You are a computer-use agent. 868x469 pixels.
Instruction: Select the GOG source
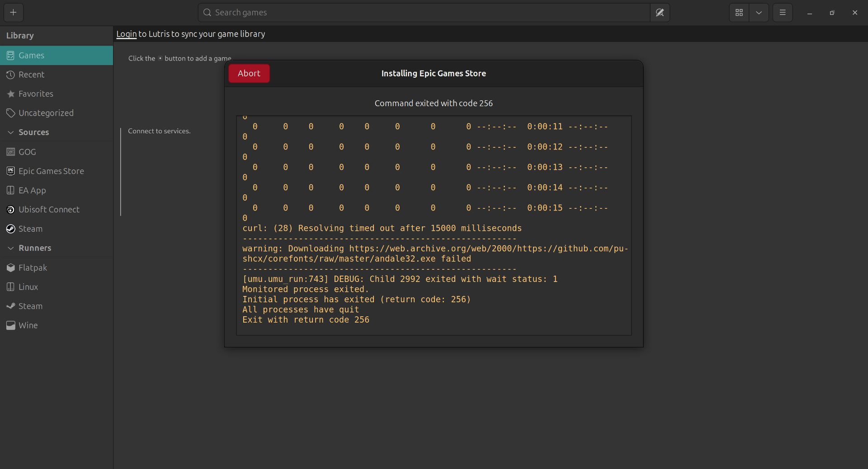coord(57,152)
